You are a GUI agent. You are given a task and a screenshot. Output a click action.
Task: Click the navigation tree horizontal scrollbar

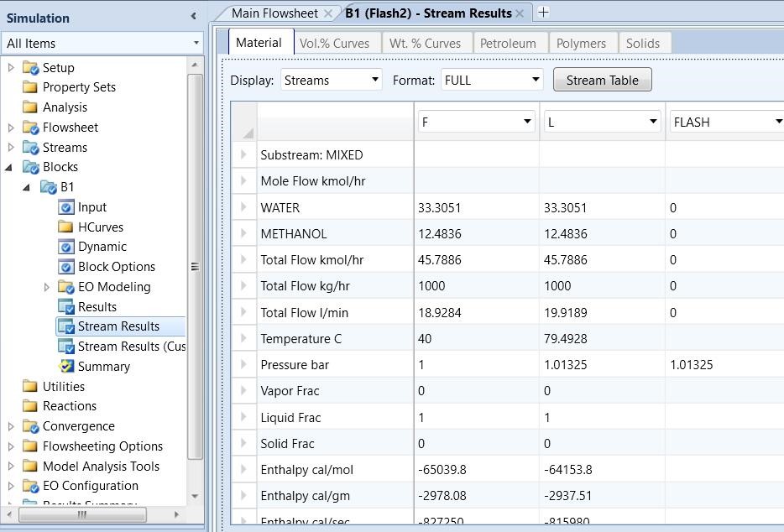pyautogui.click(x=82, y=514)
